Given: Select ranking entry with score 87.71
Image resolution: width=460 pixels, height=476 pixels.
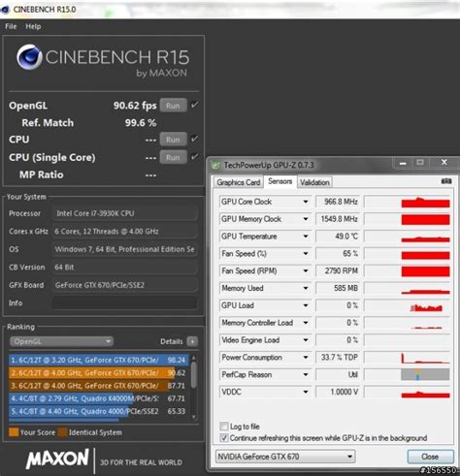Looking at the screenshot, I should coord(99,386).
